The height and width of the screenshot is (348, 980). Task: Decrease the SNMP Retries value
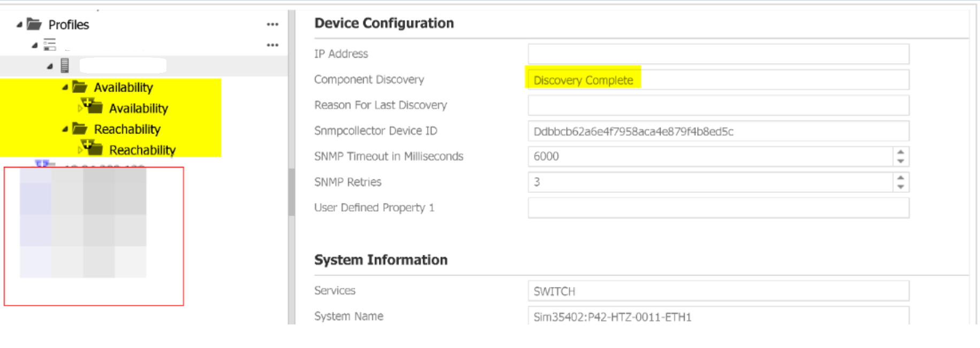coord(901,186)
